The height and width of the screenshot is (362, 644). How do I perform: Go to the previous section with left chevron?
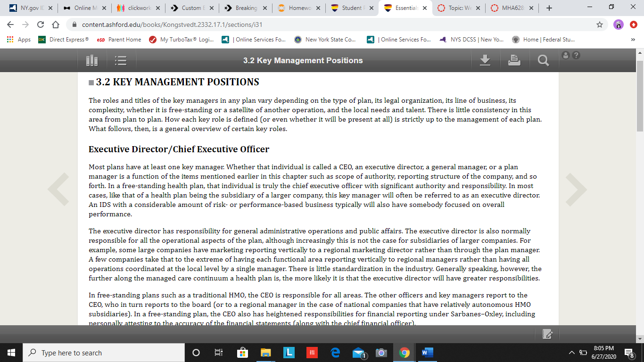(x=58, y=189)
